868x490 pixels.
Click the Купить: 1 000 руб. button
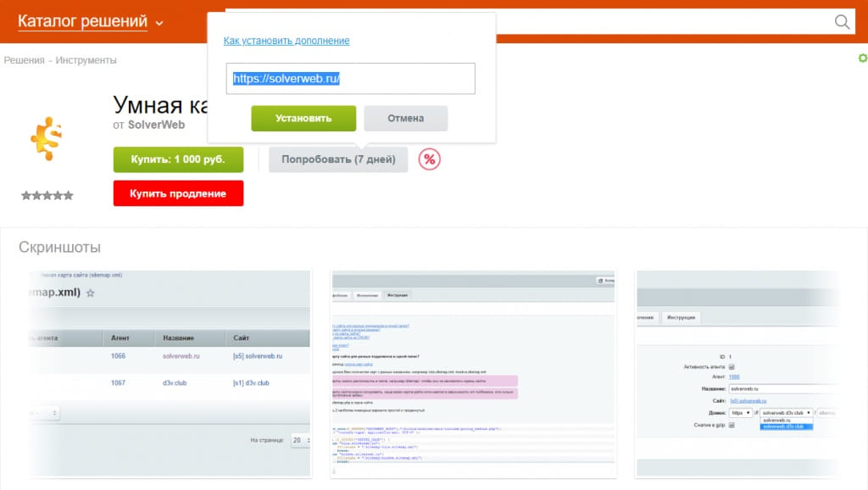coord(178,159)
